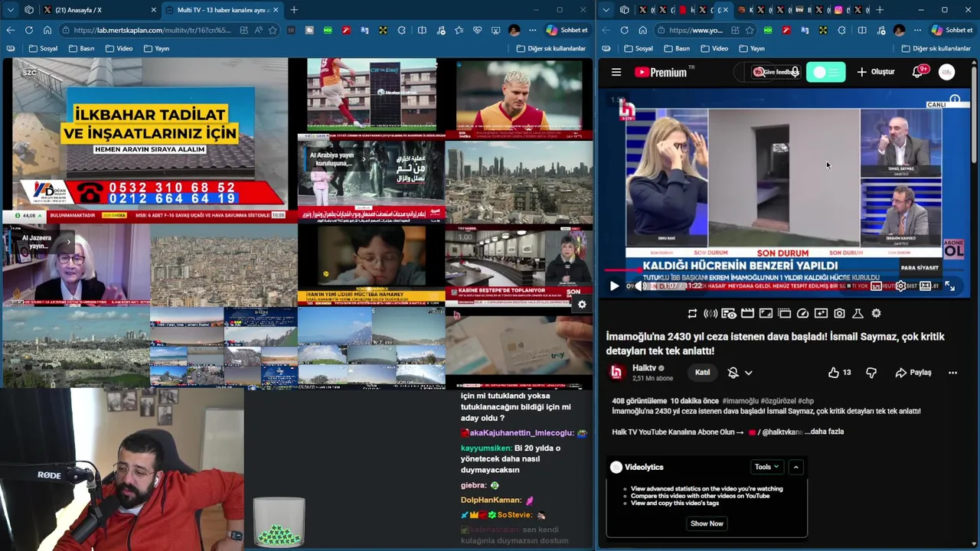980x551 pixels.
Task: Click the Paylaş share button
Action: (x=913, y=373)
